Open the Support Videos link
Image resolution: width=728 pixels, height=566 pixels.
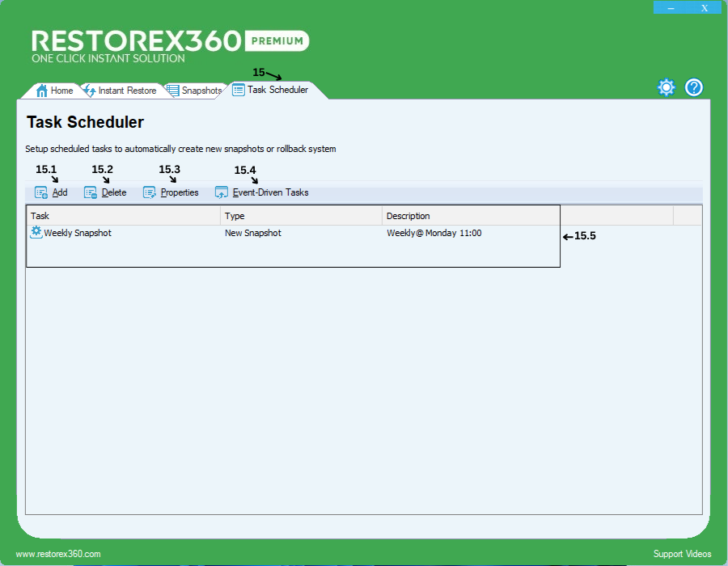click(x=682, y=554)
